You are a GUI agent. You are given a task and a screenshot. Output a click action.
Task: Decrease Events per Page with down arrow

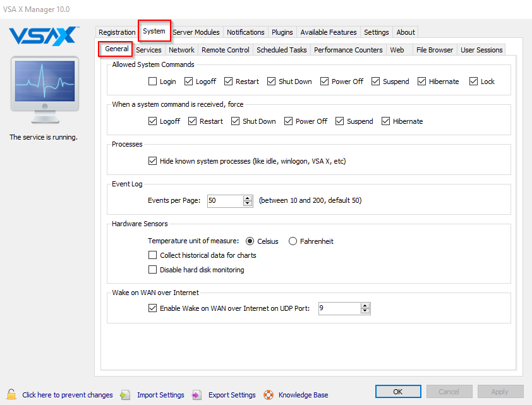[x=248, y=203]
